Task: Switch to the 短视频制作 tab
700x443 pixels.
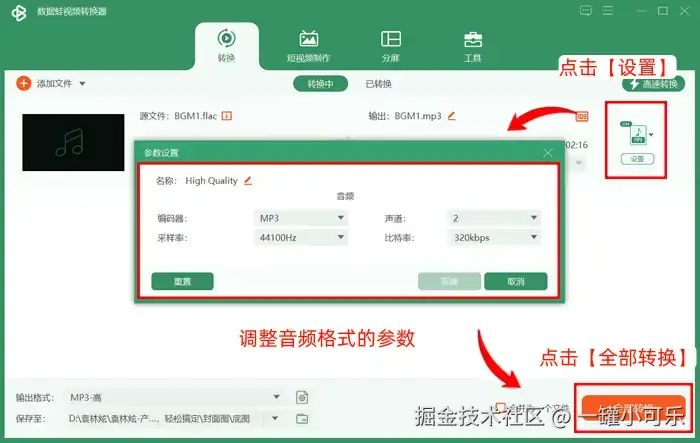Action: pyautogui.click(x=308, y=46)
